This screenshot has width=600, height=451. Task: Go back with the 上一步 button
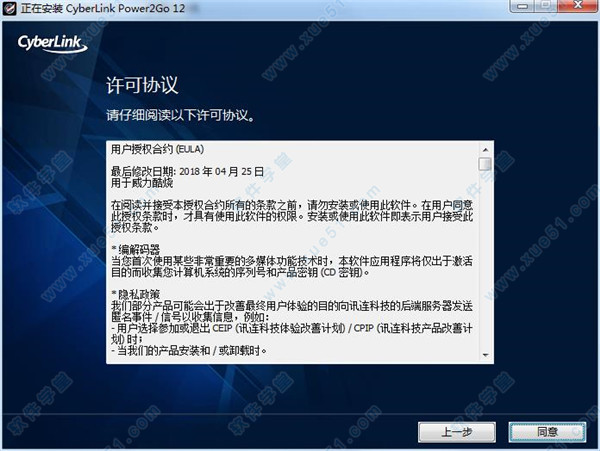457,432
